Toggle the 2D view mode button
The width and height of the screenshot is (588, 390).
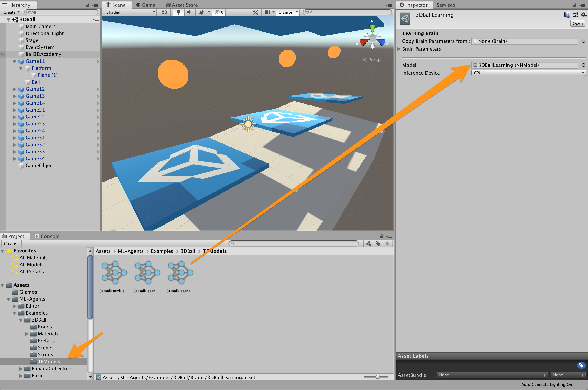click(x=164, y=12)
